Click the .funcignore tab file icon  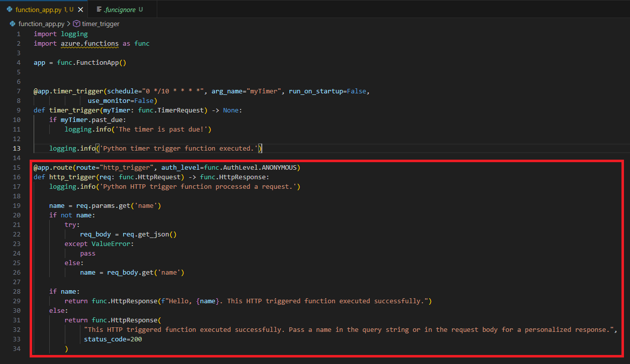(98, 10)
